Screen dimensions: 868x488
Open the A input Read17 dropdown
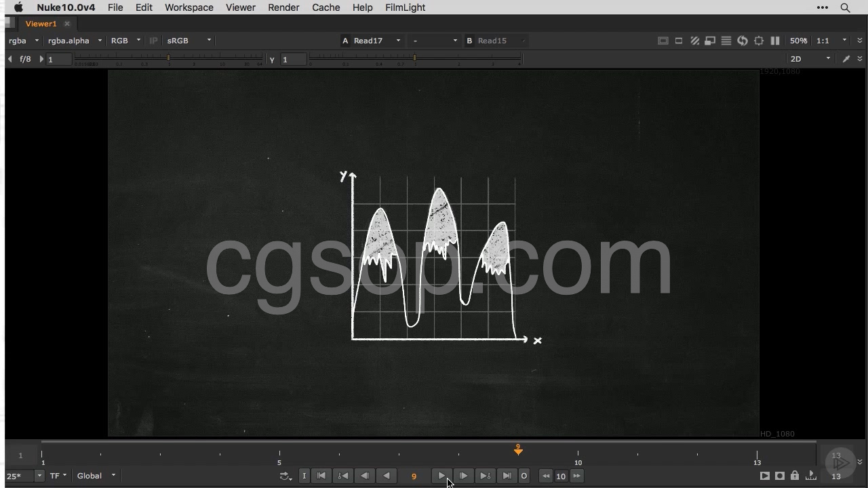pyautogui.click(x=377, y=41)
